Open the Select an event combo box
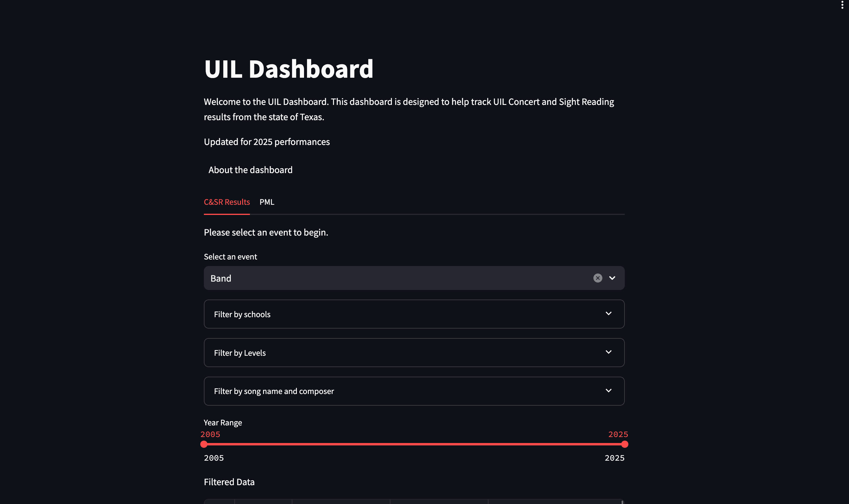This screenshot has width=849, height=504. pos(374,278)
